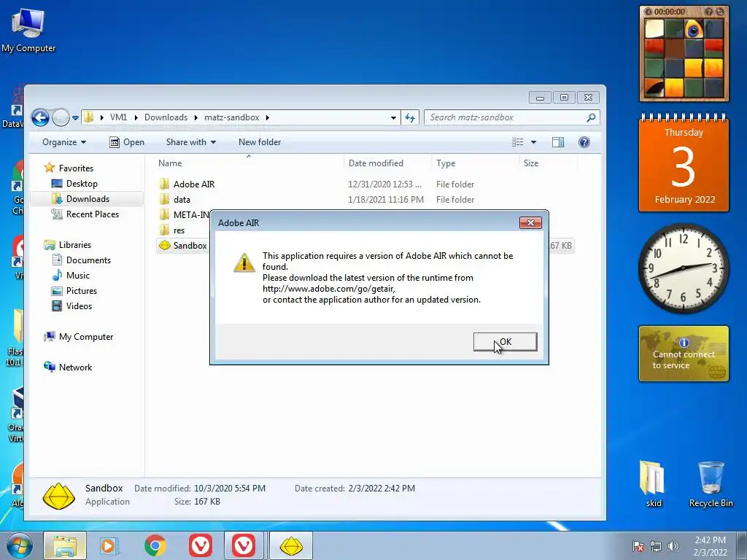This screenshot has height=560, width=747.
Task: Open Music library
Action: pos(77,275)
